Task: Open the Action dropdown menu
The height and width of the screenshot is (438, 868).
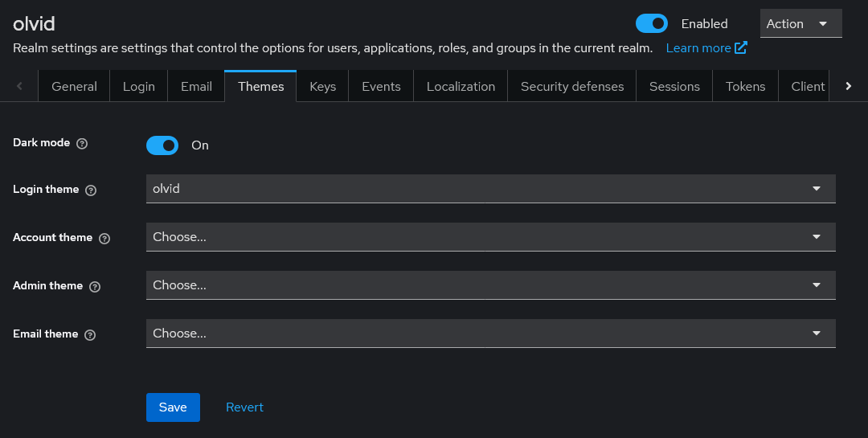Action: pos(800,23)
